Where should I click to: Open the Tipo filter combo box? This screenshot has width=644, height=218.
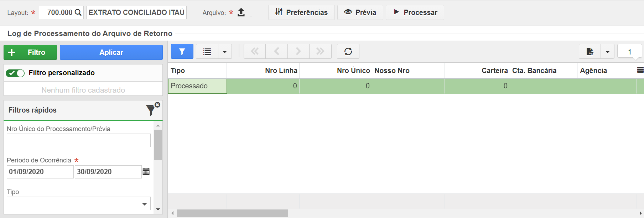point(79,204)
